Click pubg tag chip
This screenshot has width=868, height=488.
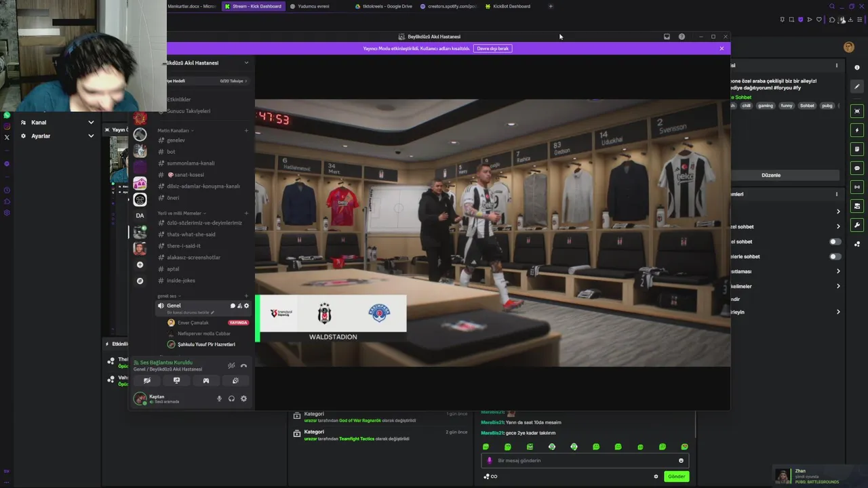point(827,106)
